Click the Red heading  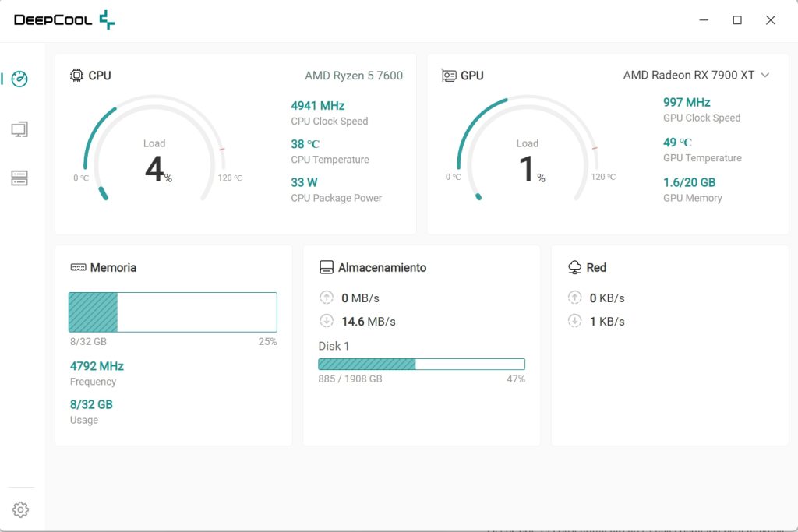596,267
